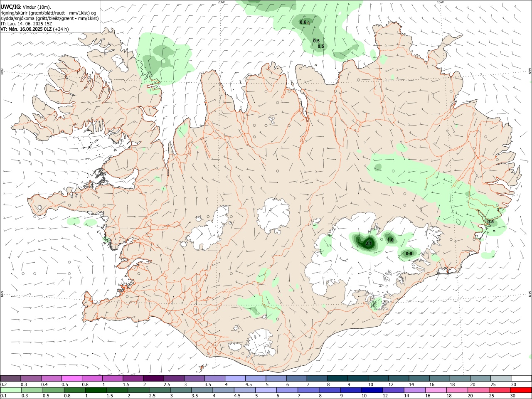Pick the light purple lower swatch at 14
532x399 pixels.
[x=414, y=390]
